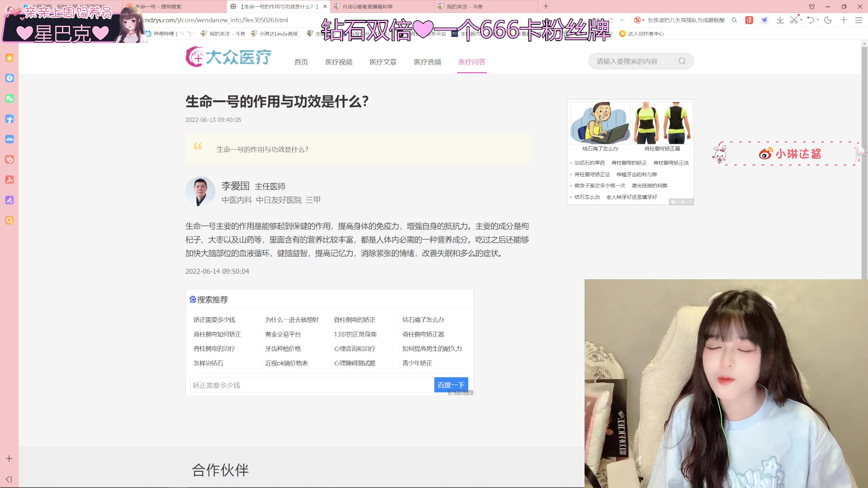Open the 首页 navigation item
The height and width of the screenshot is (488, 868).
(301, 62)
